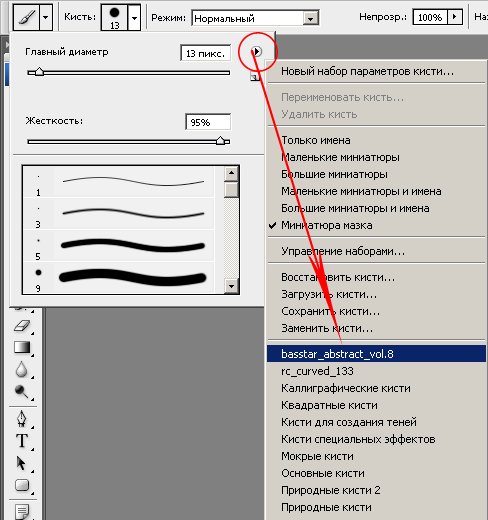Select the Dodge tool
The height and width of the screenshot is (520, 488).
[x=22, y=391]
